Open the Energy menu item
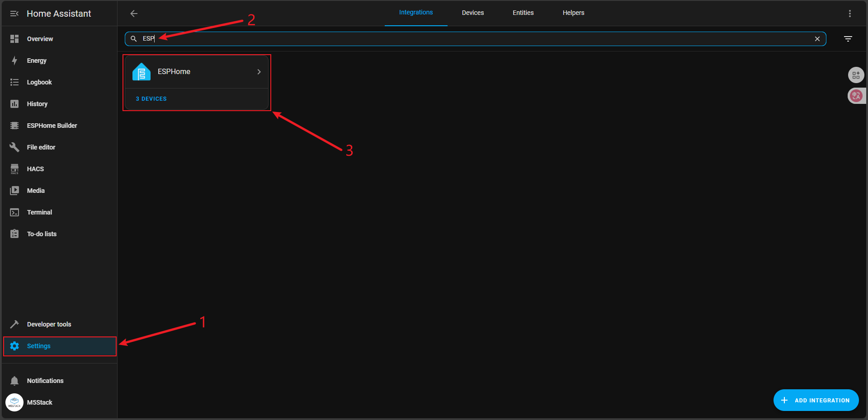This screenshot has height=420, width=868. (x=60, y=61)
